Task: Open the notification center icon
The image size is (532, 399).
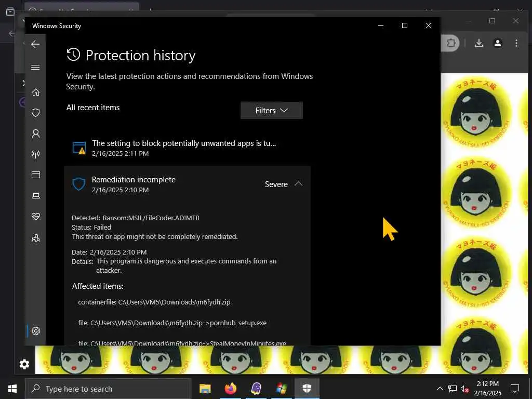Action: click(515, 389)
